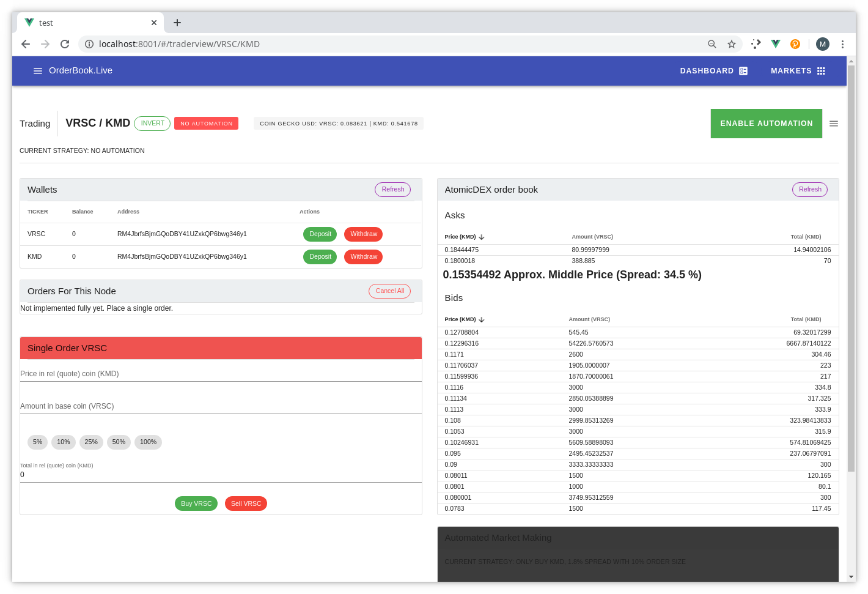
Task: Open Chrome's three-dot menu
Action: point(842,44)
